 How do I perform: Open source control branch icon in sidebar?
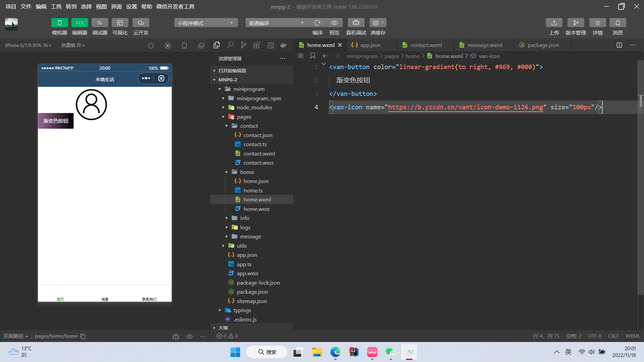(x=244, y=45)
